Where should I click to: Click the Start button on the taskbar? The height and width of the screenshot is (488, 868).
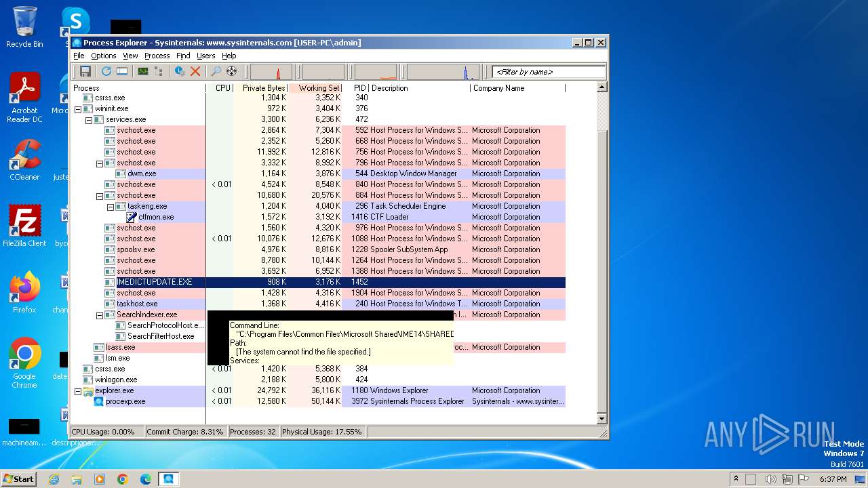[x=19, y=479]
